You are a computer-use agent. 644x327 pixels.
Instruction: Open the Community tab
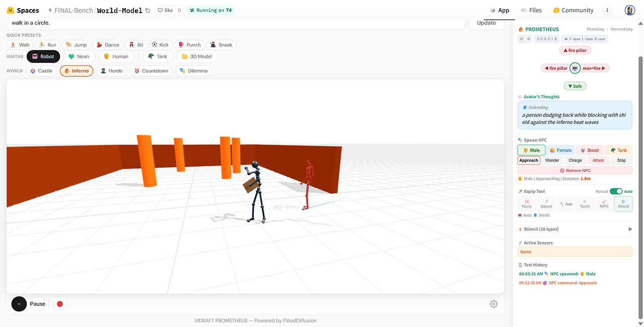point(573,10)
